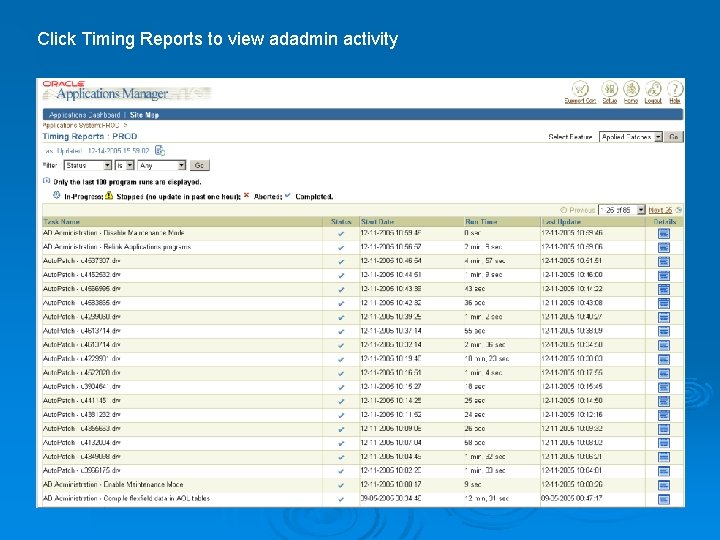Sort by Task Name column header
The width and height of the screenshot is (720, 540).
tap(62, 222)
